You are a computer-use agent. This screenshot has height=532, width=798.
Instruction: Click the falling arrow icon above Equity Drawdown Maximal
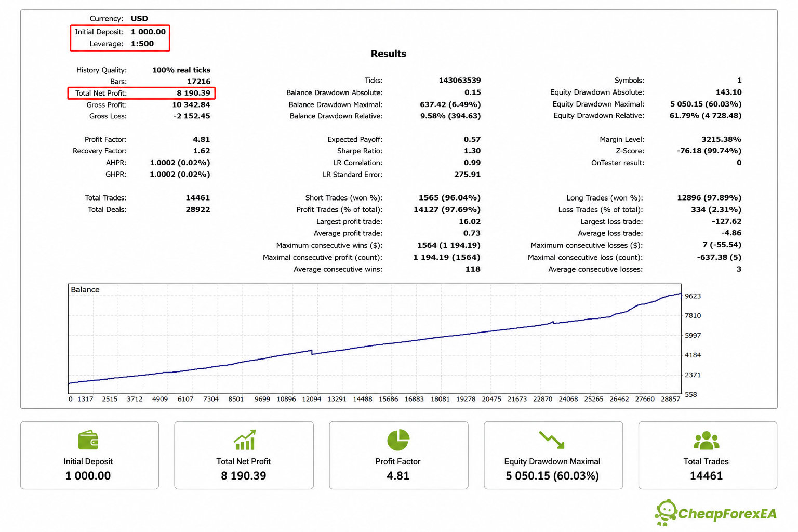click(x=552, y=440)
